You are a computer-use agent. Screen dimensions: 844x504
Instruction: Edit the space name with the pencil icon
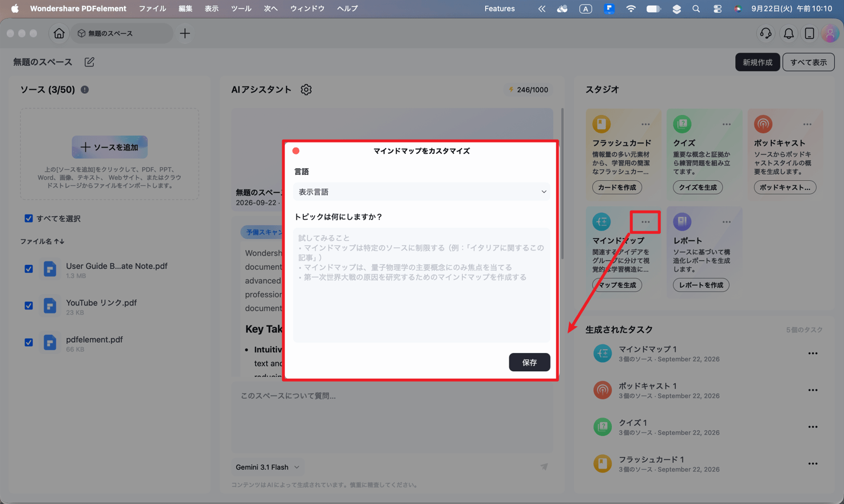point(89,62)
